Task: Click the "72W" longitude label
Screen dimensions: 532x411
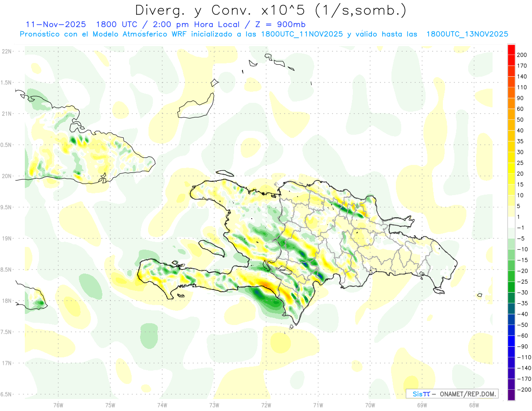Action: (x=266, y=405)
